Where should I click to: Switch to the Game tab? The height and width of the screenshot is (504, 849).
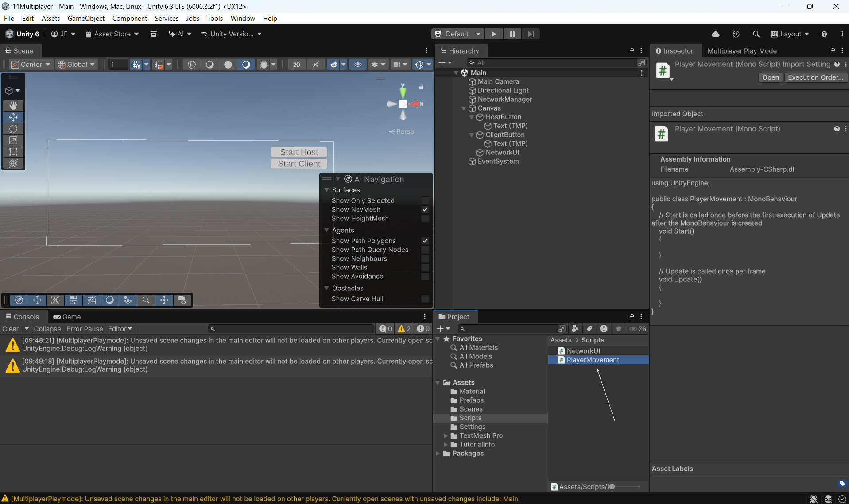point(67,317)
